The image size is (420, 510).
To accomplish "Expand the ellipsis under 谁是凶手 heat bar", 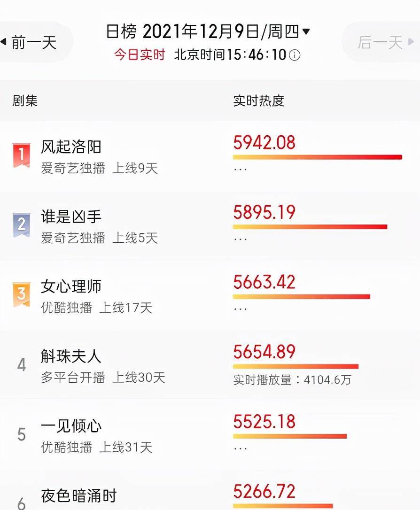I will click(240, 239).
